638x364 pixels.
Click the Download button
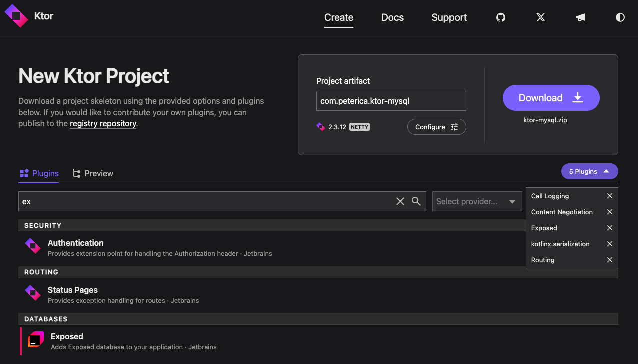coord(551,98)
